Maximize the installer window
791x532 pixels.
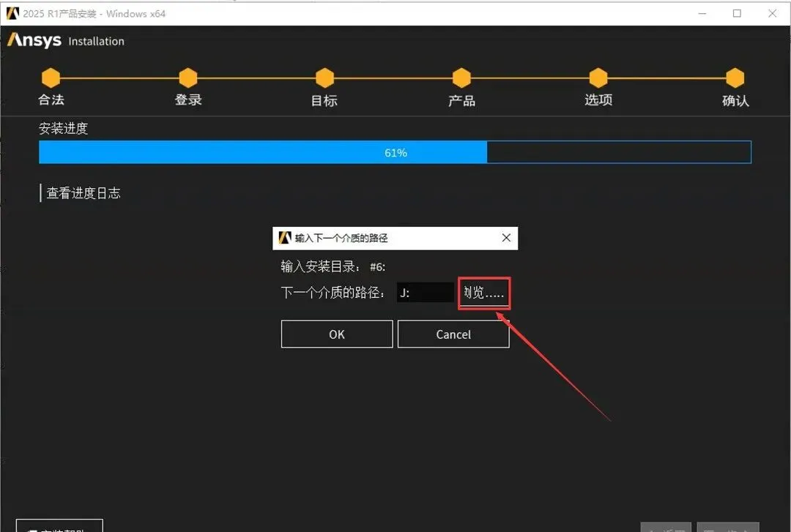pyautogui.click(x=737, y=14)
